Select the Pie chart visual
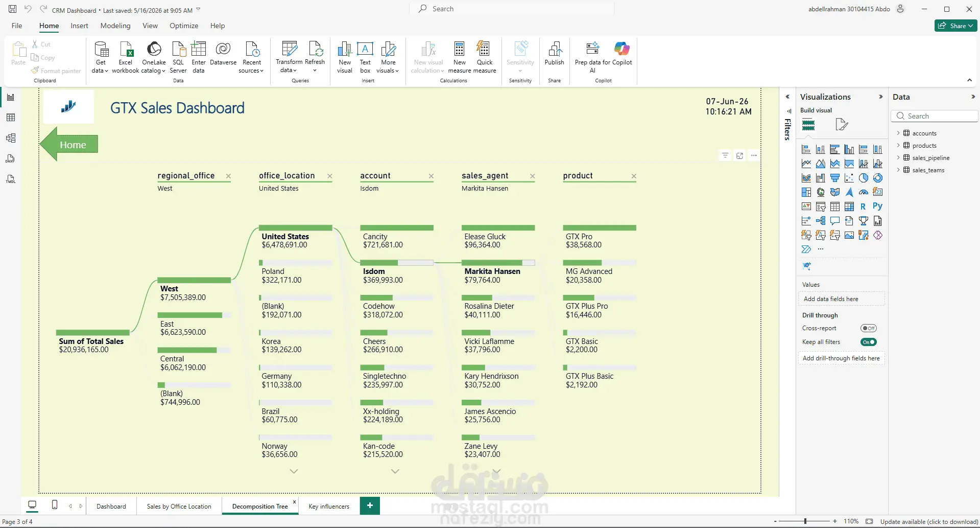The image size is (980, 528). point(864,178)
